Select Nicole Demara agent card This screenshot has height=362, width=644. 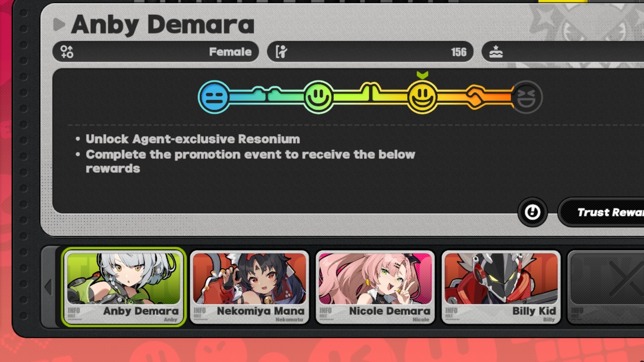click(x=375, y=287)
